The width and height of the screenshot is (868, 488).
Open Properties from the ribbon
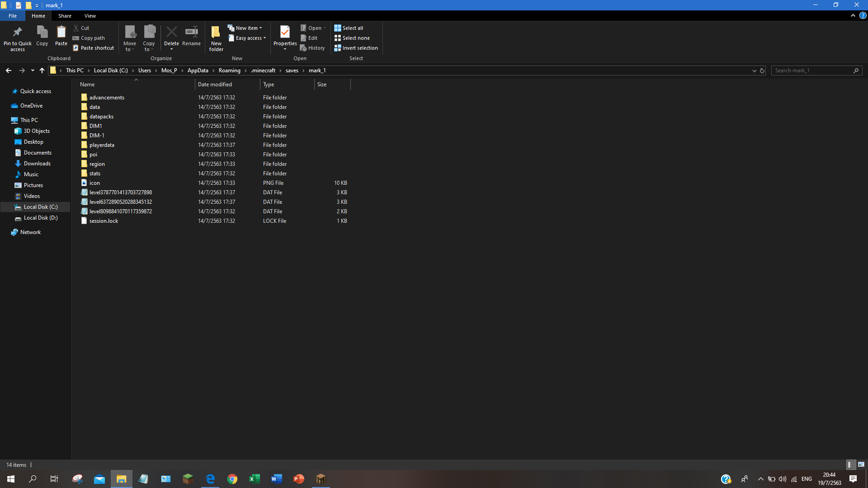(285, 33)
